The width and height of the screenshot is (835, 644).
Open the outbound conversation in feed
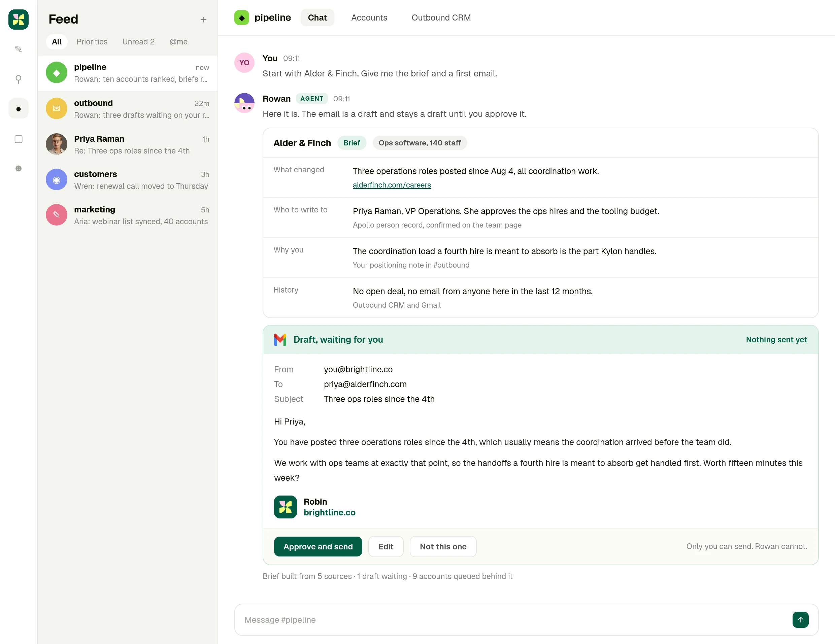(x=128, y=109)
